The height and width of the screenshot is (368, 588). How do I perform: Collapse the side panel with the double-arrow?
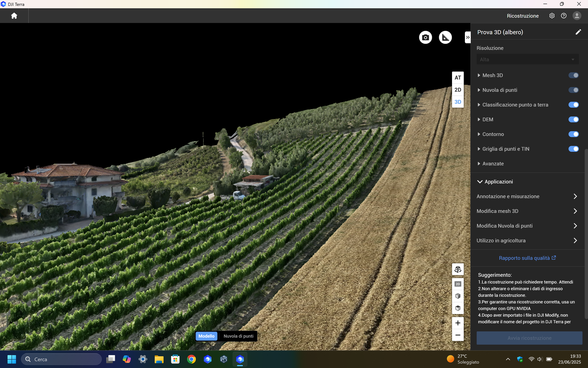467,37
